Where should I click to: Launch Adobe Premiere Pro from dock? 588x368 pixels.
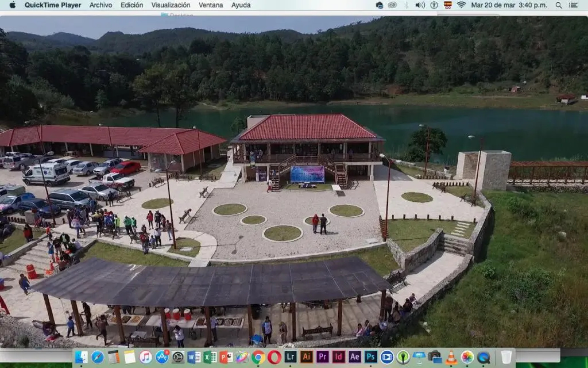click(322, 357)
